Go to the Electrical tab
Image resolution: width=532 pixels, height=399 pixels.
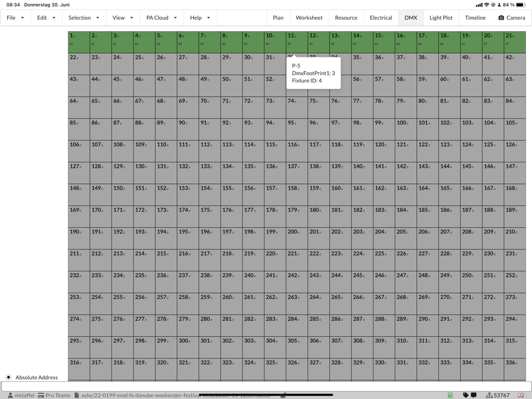click(x=381, y=18)
